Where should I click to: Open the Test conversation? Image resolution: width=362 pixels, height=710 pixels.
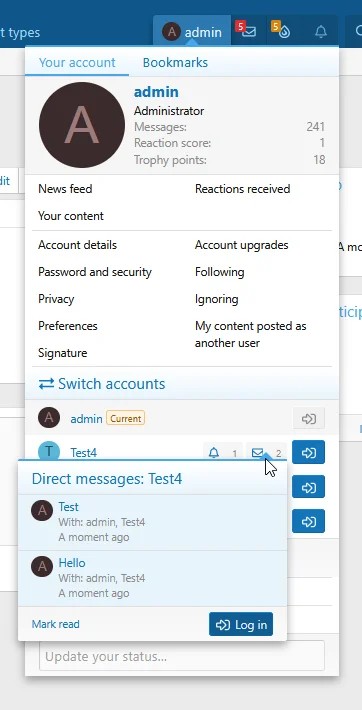[x=68, y=507]
